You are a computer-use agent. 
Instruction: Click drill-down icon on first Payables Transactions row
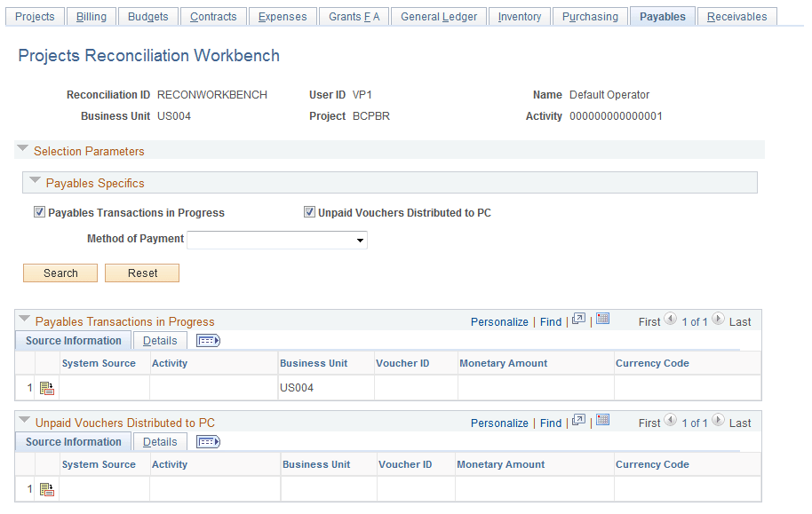[x=46, y=388]
